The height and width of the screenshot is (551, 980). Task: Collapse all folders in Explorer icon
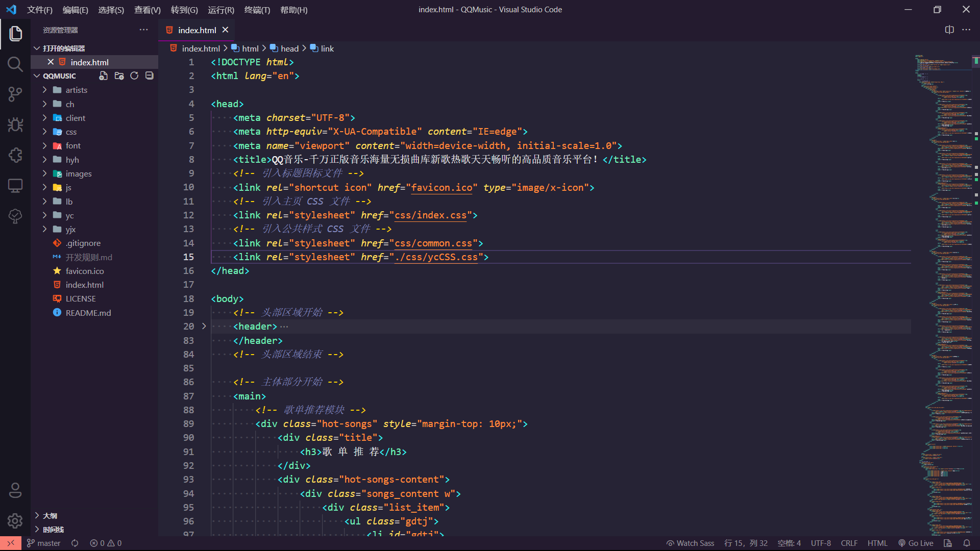pyautogui.click(x=150, y=76)
